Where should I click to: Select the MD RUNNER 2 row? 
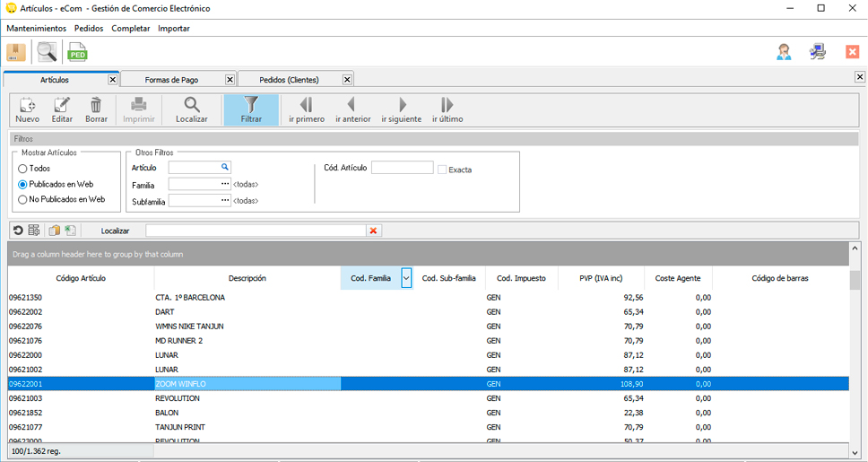pyautogui.click(x=429, y=341)
